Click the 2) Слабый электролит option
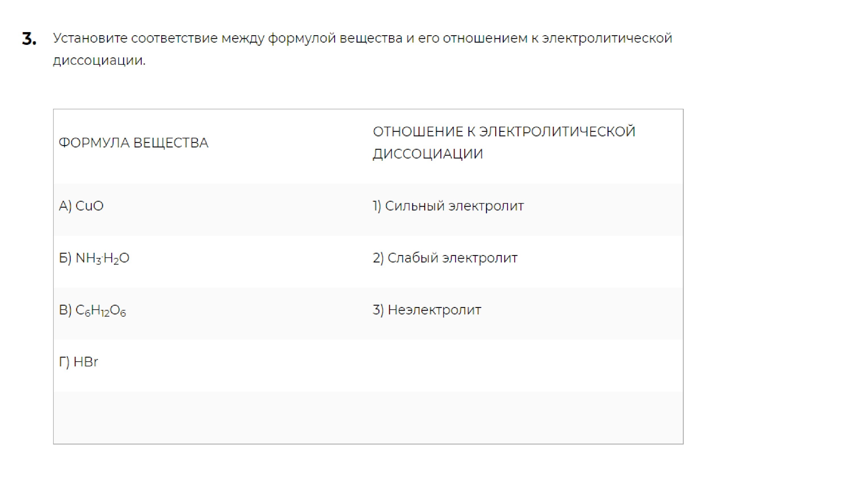Image resolution: width=868 pixels, height=503 pixels. pos(445,258)
